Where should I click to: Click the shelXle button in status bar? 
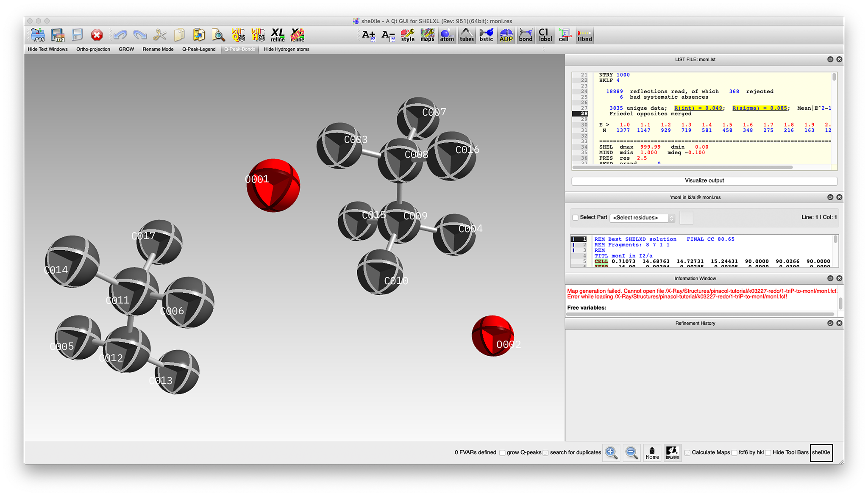(821, 453)
